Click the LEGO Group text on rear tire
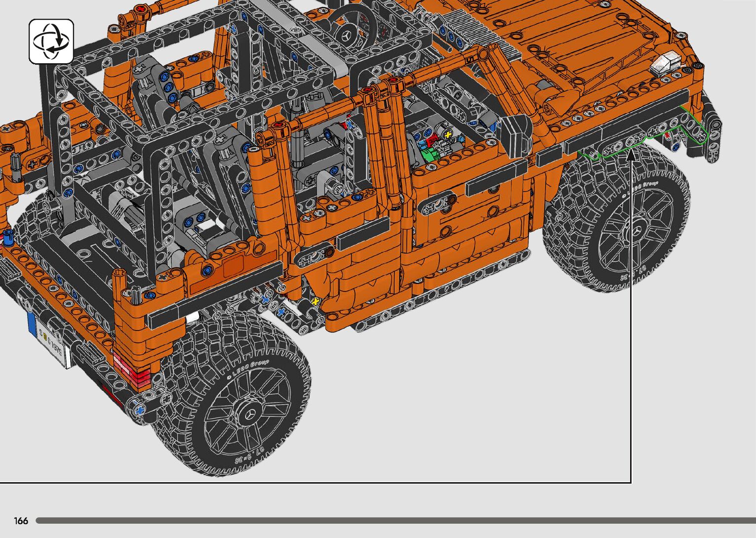 (x=249, y=368)
